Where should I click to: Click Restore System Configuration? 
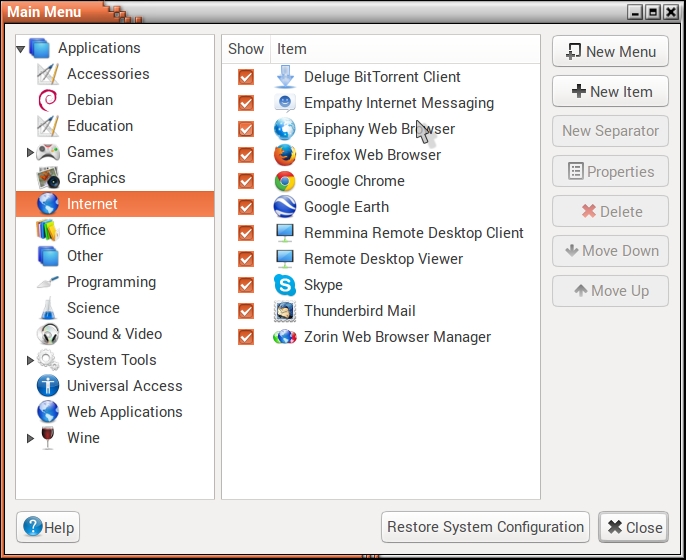[485, 527]
